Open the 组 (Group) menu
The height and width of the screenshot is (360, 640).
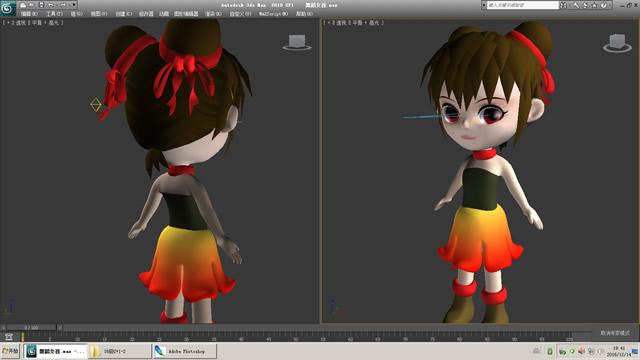tap(76, 14)
